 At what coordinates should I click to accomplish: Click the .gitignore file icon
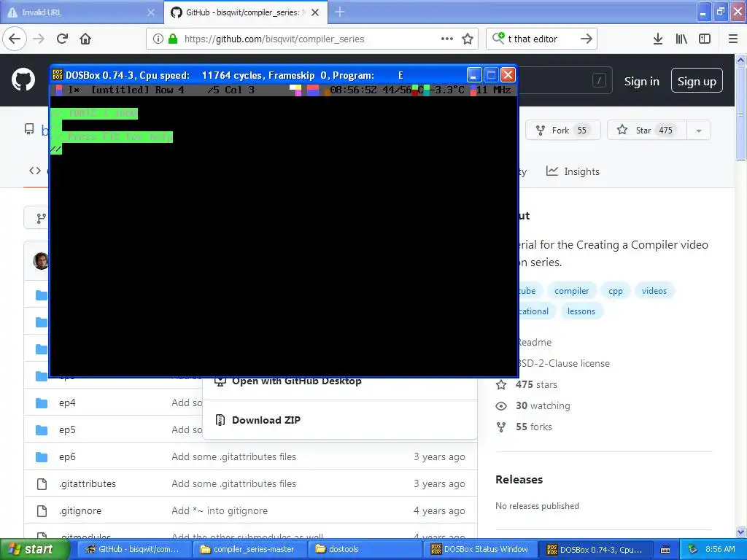[42, 511]
